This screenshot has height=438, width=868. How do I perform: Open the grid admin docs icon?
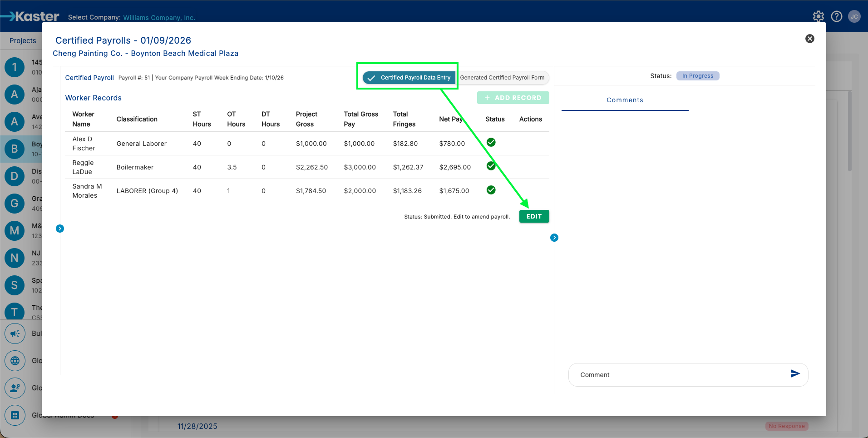[15, 415]
